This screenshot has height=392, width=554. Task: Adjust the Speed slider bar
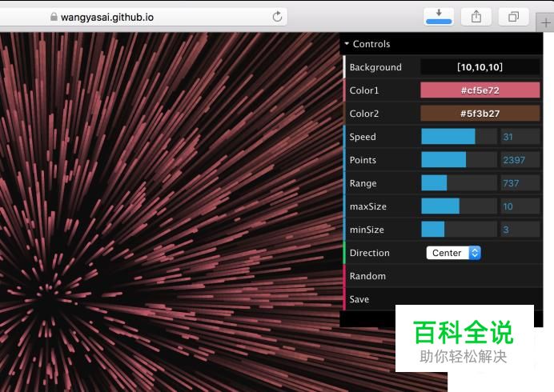(x=459, y=137)
